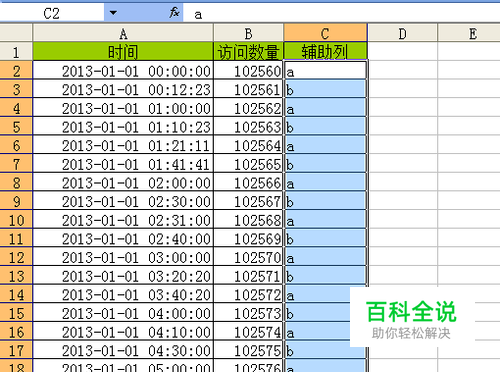Click the cell with value 102569
Screen dimensions: 500x372
248,238
